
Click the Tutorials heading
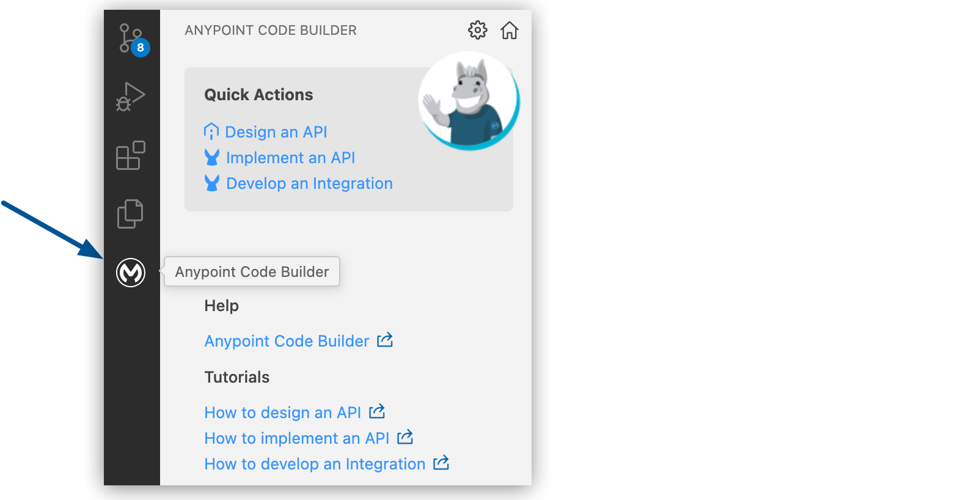pyautogui.click(x=237, y=377)
